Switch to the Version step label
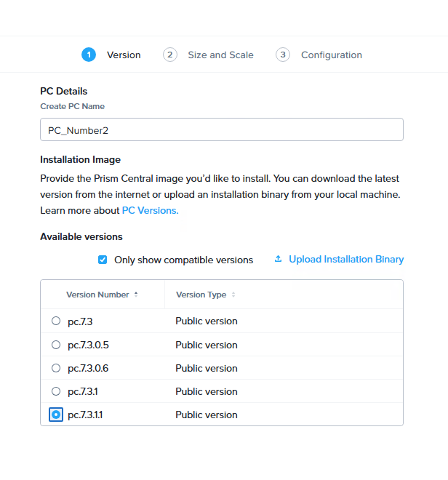Viewport: 448px width, 480px height. (x=124, y=55)
